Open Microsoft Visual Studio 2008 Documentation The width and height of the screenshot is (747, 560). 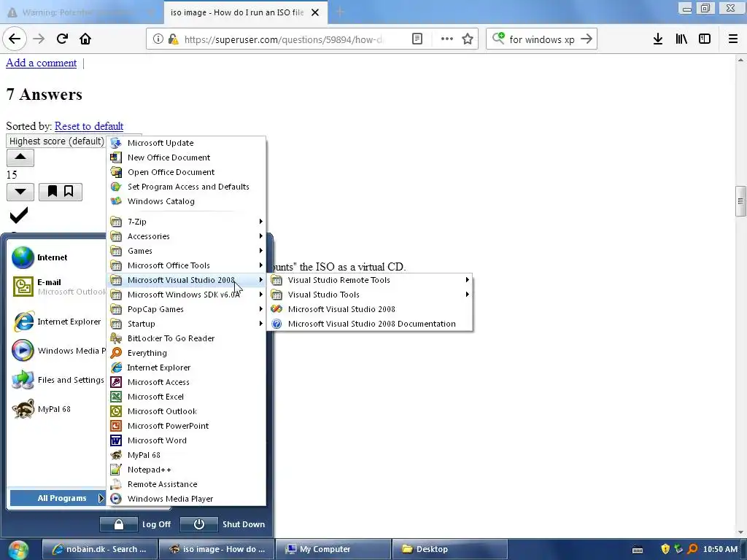[x=370, y=324]
